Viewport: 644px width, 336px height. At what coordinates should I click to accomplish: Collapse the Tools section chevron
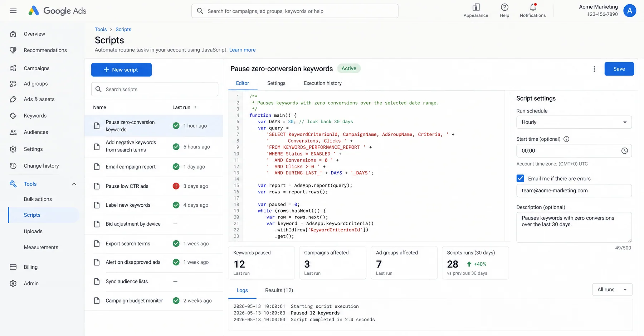[x=74, y=184]
